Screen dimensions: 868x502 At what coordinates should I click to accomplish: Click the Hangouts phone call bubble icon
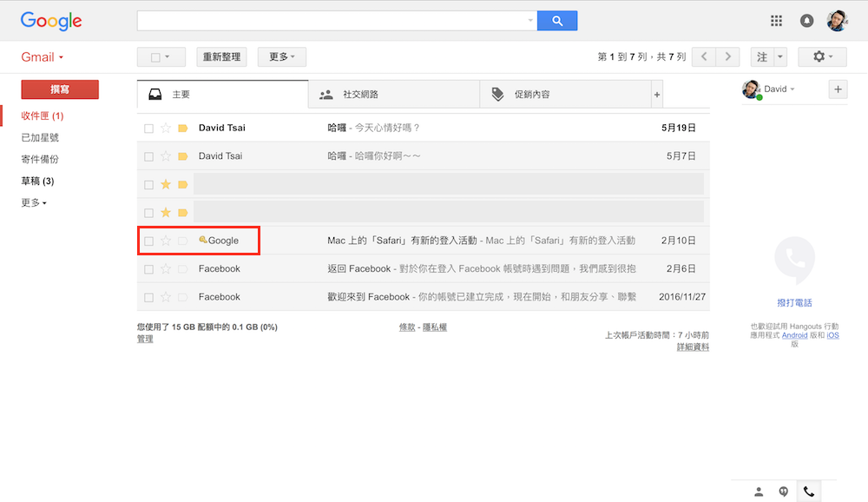[x=794, y=260]
